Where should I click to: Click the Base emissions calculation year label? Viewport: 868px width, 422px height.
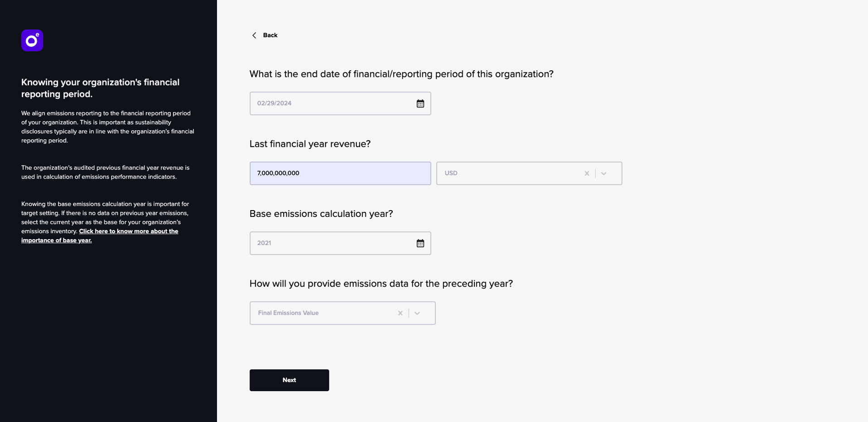(x=321, y=214)
